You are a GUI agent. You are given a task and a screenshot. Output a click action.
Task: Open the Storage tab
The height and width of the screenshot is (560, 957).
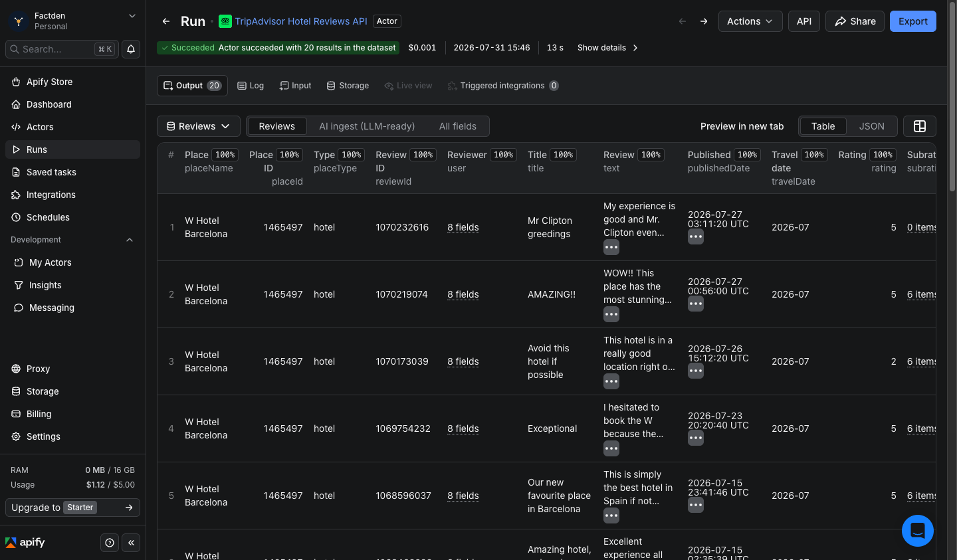[x=348, y=86]
